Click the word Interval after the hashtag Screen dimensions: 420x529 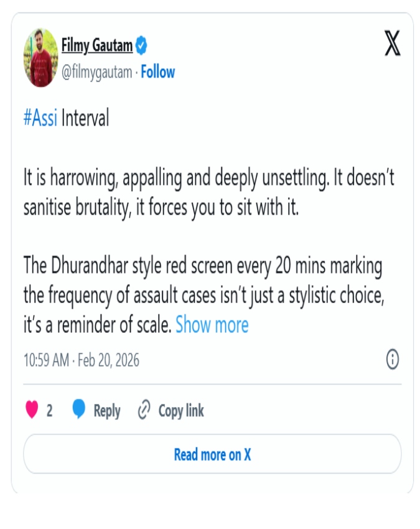pyautogui.click(x=85, y=118)
